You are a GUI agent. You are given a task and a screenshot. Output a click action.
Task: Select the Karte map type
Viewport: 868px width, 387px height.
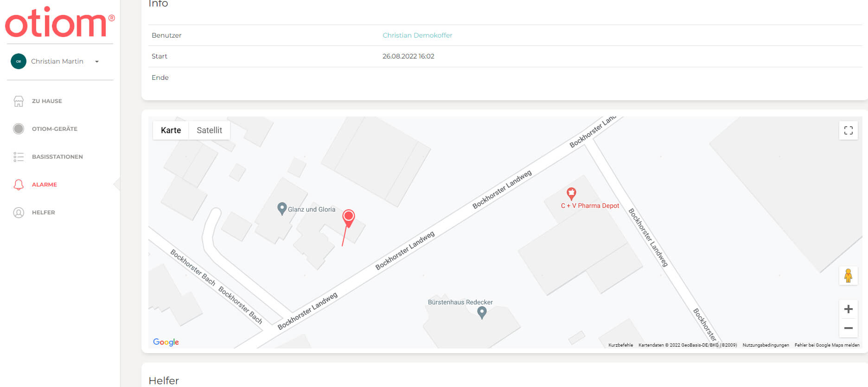(x=171, y=130)
